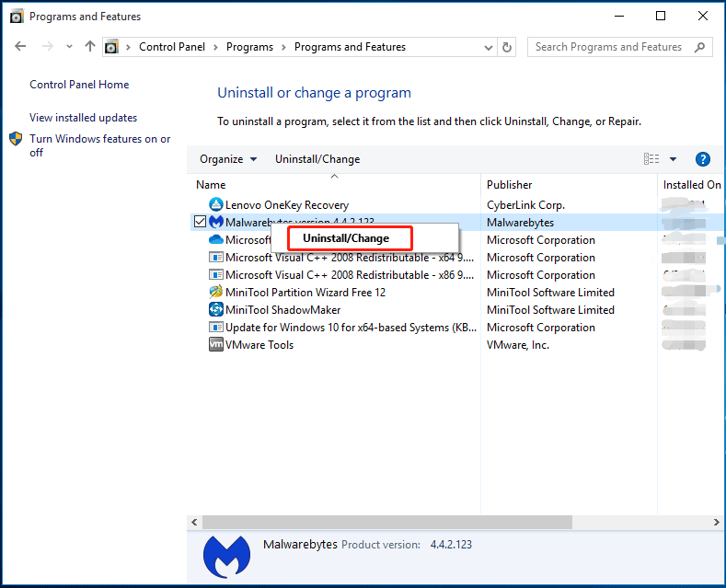Click the Malwarebytes icon in the list row
Image resolution: width=726 pixels, height=588 pixels.
click(x=215, y=222)
